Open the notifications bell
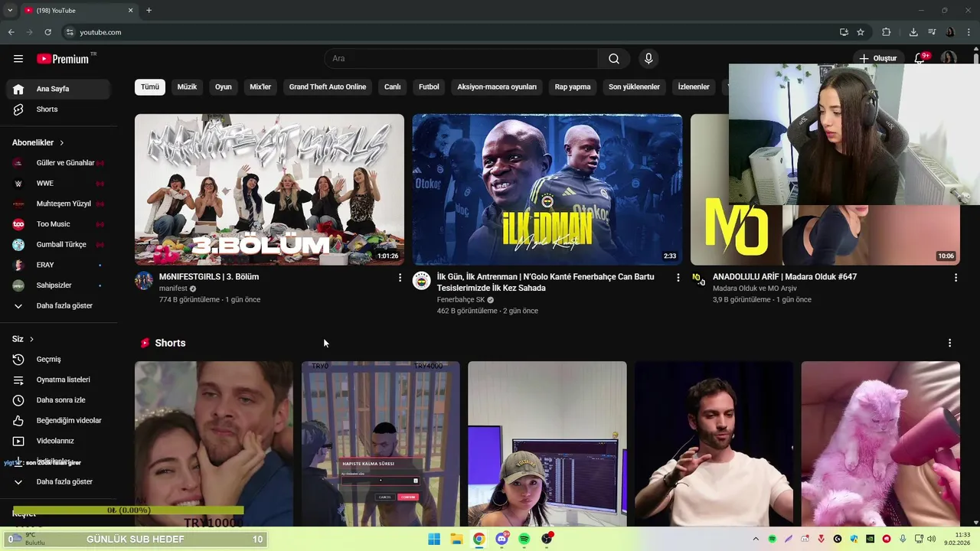Image resolution: width=980 pixels, height=551 pixels. coord(920,58)
